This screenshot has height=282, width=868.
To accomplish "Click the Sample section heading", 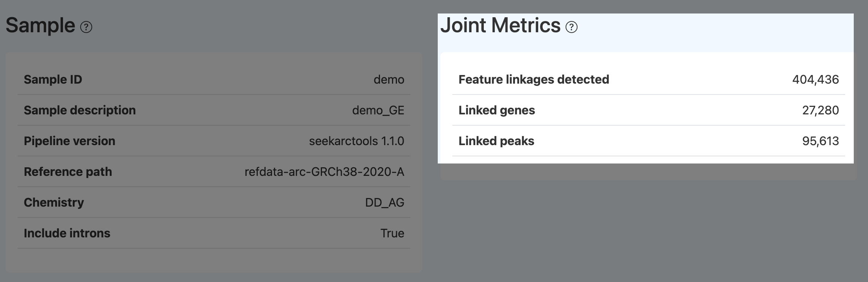I will [x=40, y=25].
